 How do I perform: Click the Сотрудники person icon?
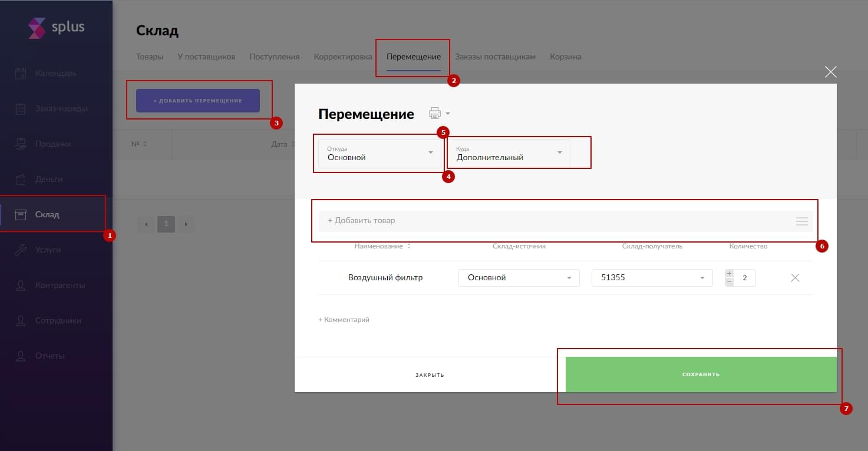pyautogui.click(x=21, y=321)
